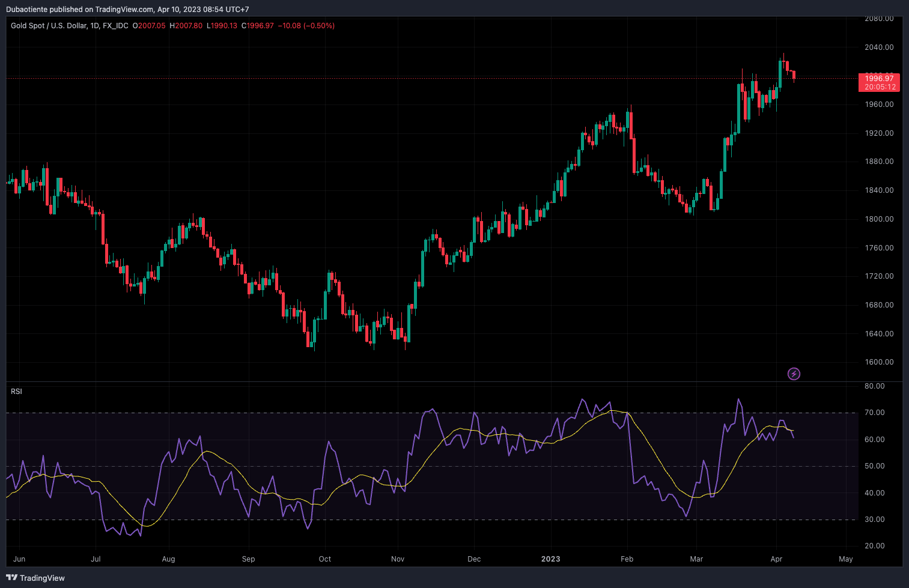909x588 pixels.
Task: Click the Jun label on the time axis
Action: coord(19,559)
